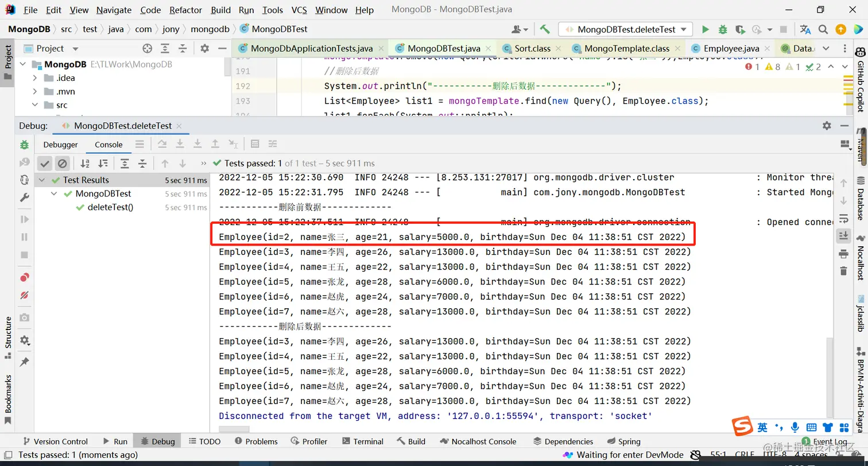Click the console horizontal scrollbar thumb
Screen dimensions: 868x466
pos(234,429)
